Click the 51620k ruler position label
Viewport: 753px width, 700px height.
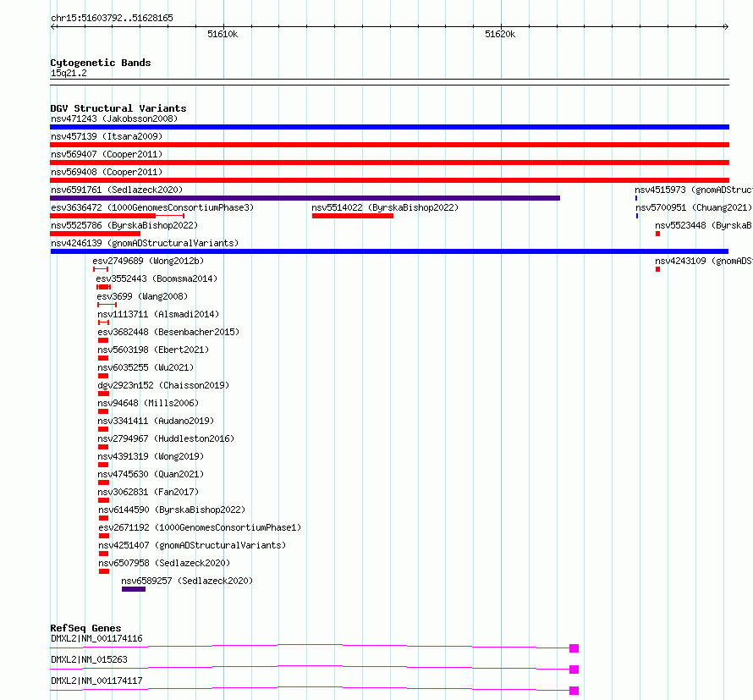pyautogui.click(x=500, y=34)
